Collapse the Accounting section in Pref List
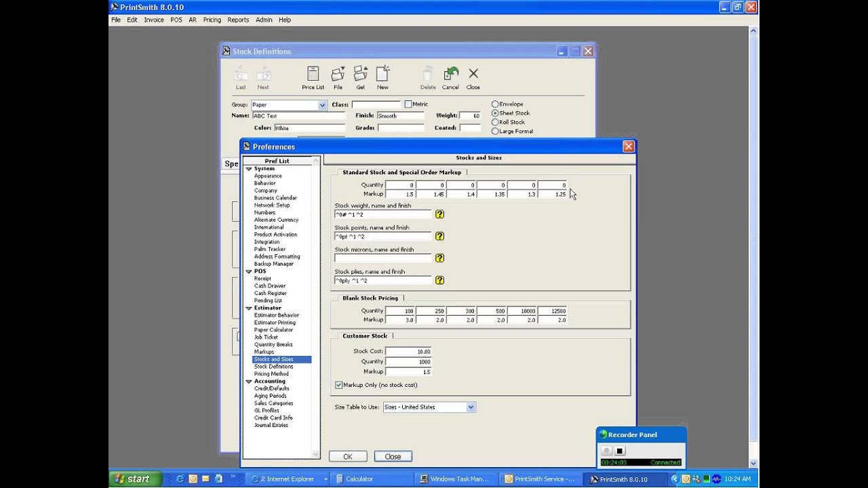 click(249, 381)
